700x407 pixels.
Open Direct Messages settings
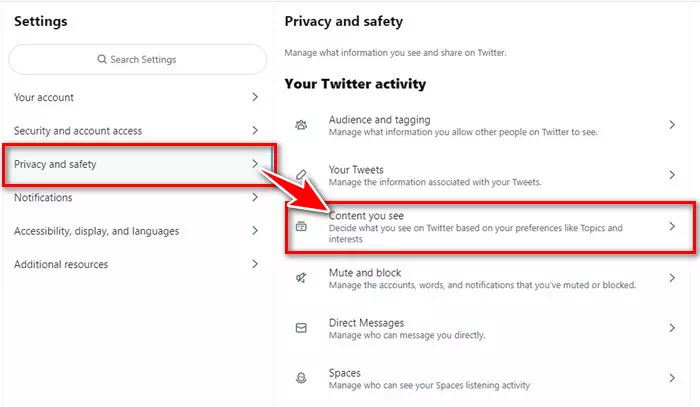[x=486, y=328]
